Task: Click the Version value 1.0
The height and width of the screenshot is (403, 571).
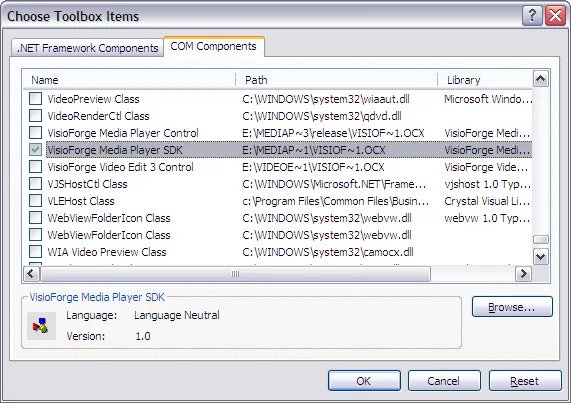Action: point(143,336)
